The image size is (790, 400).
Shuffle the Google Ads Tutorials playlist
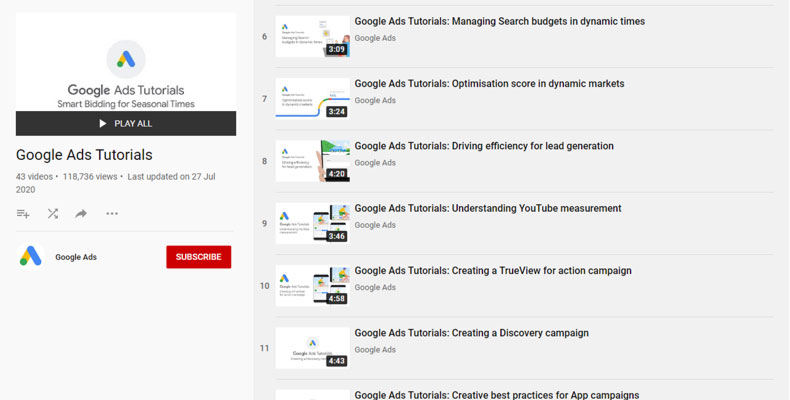(53, 214)
